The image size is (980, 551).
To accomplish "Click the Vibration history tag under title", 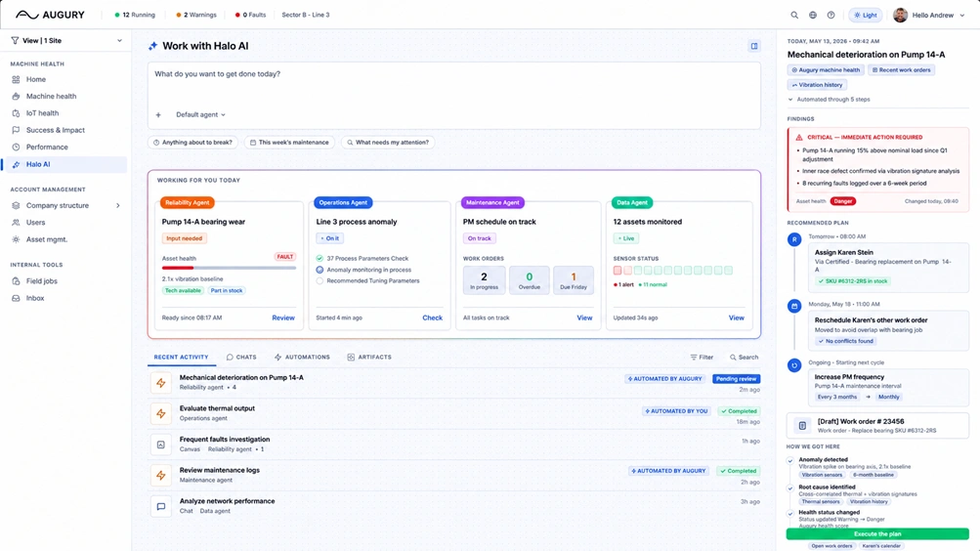I will pos(817,85).
